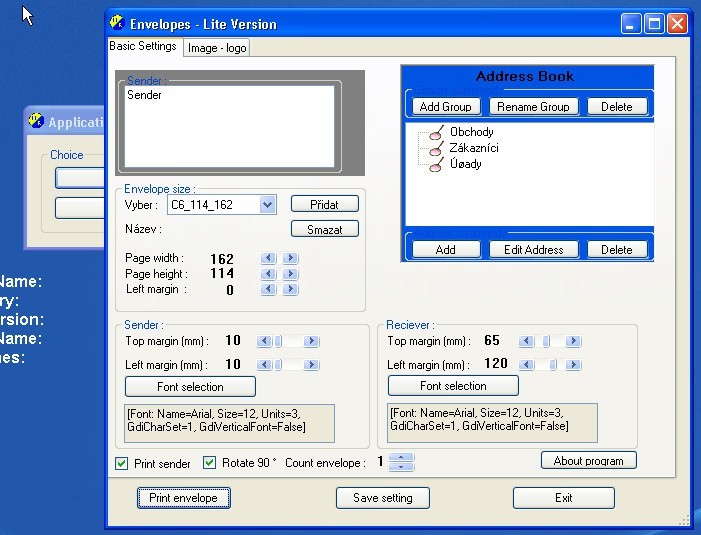
Task: Click the Envelopes app icon in title bar
Action: coord(118,23)
